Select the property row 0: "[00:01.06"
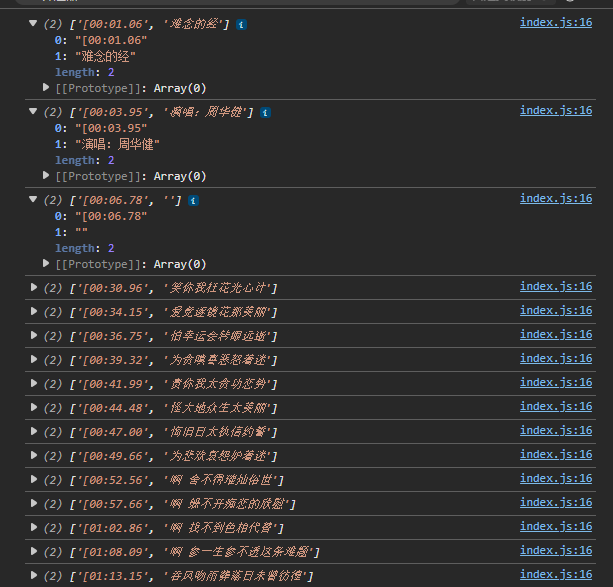Viewport: 613px width, 587px height. point(101,40)
